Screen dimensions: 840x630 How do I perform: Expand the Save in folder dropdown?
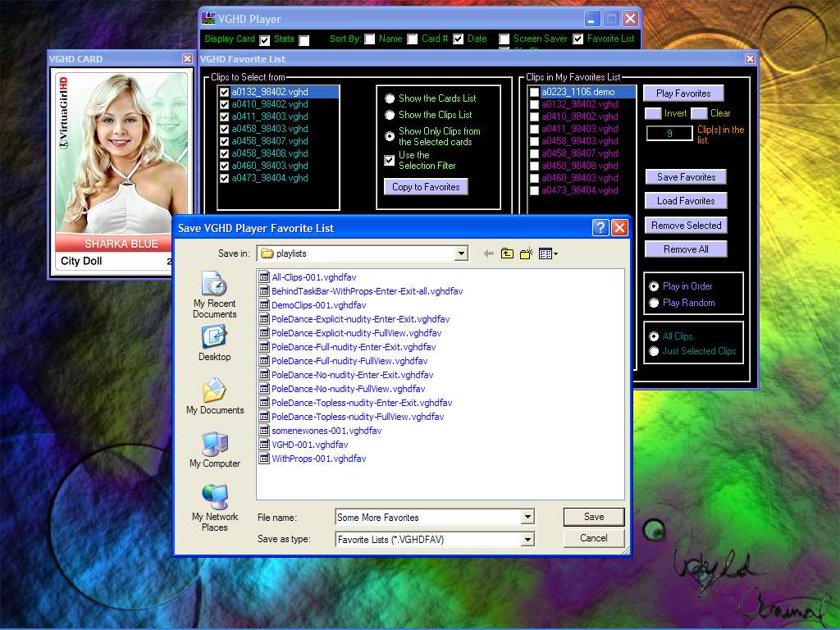(461, 254)
